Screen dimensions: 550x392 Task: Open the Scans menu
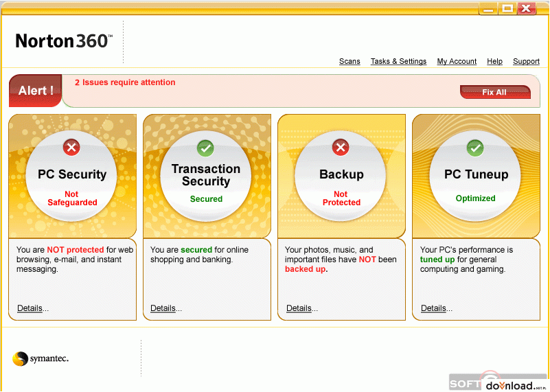(350, 61)
